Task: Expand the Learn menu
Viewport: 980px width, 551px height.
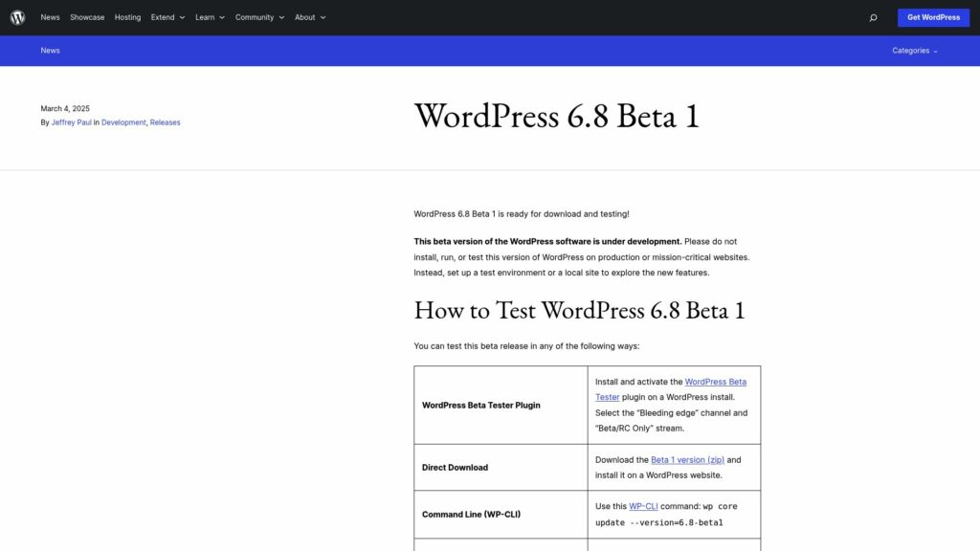Action: click(210, 17)
